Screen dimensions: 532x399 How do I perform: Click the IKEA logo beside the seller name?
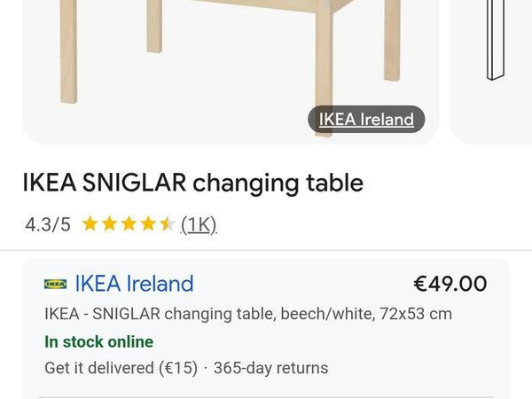coord(55,284)
